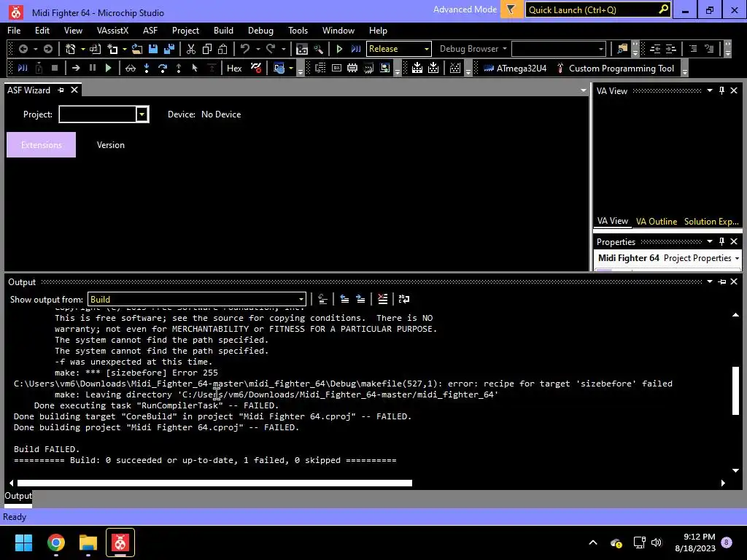
Task: Open the VAssistX menu
Action: coord(112,31)
